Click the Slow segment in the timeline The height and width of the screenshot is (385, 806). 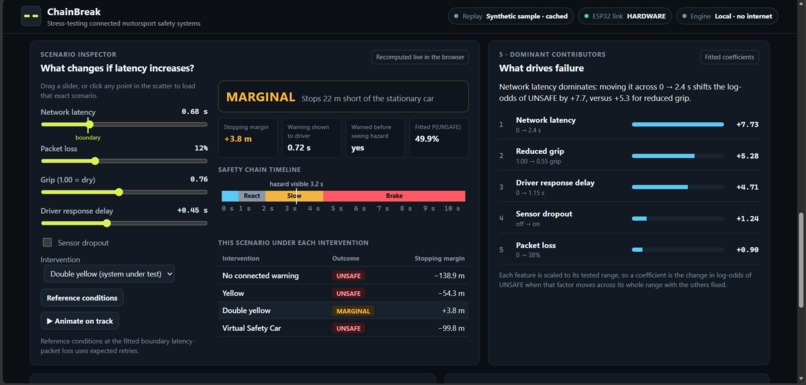point(295,196)
